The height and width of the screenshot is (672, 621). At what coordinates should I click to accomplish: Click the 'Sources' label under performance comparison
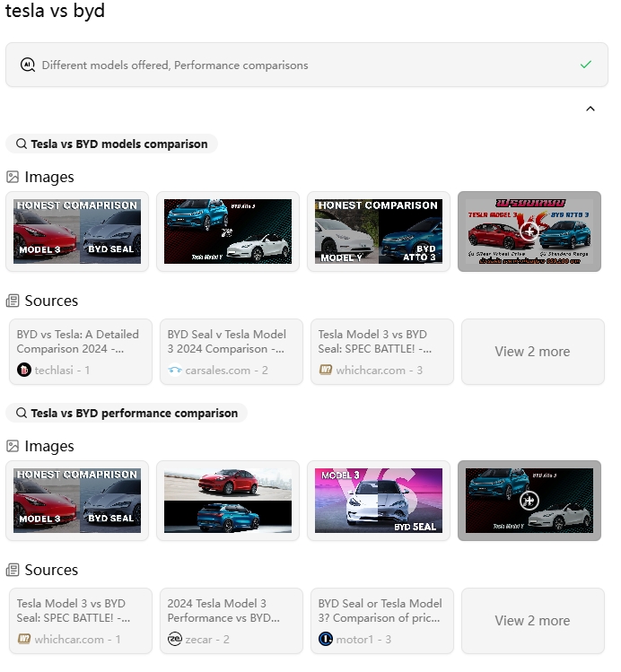51,570
